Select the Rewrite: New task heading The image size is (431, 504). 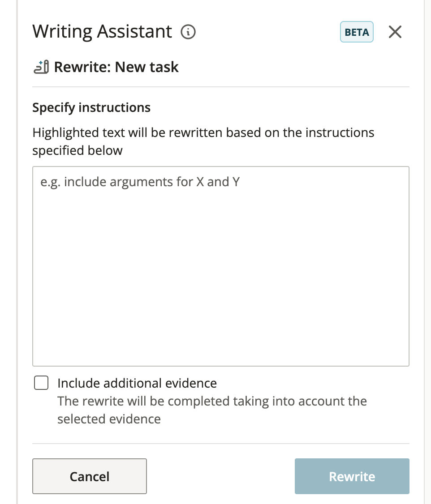pyautogui.click(x=116, y=67)
